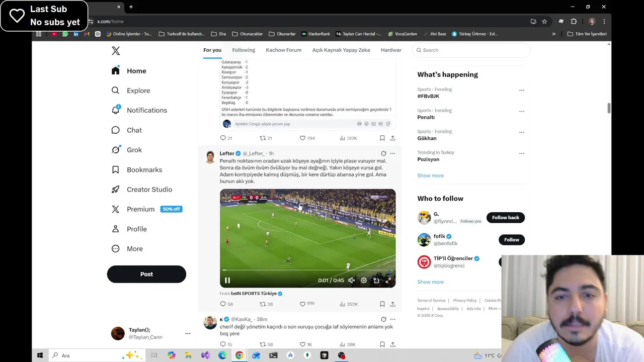Open options for Penaltı trend
Viewport: 644px width, 362px height.
[522, 112]
